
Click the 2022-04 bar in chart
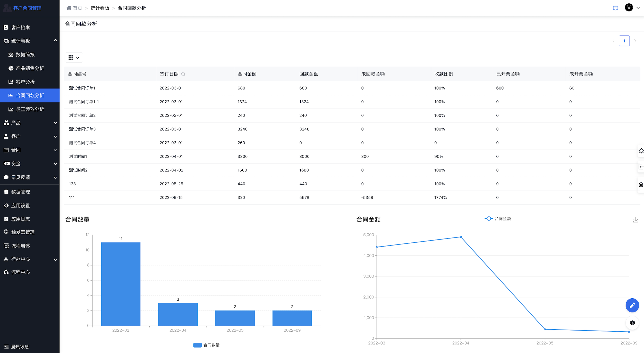178,314
